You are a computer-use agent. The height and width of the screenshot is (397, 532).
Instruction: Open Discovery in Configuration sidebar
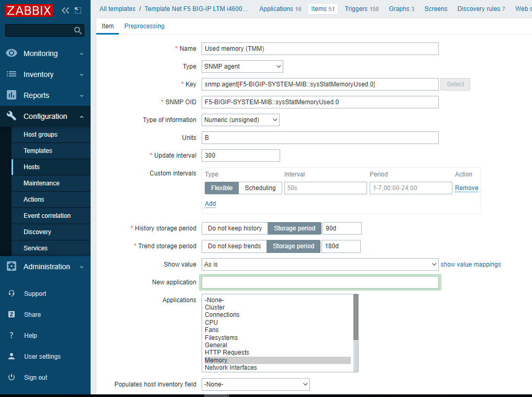(x=51, y=232)
